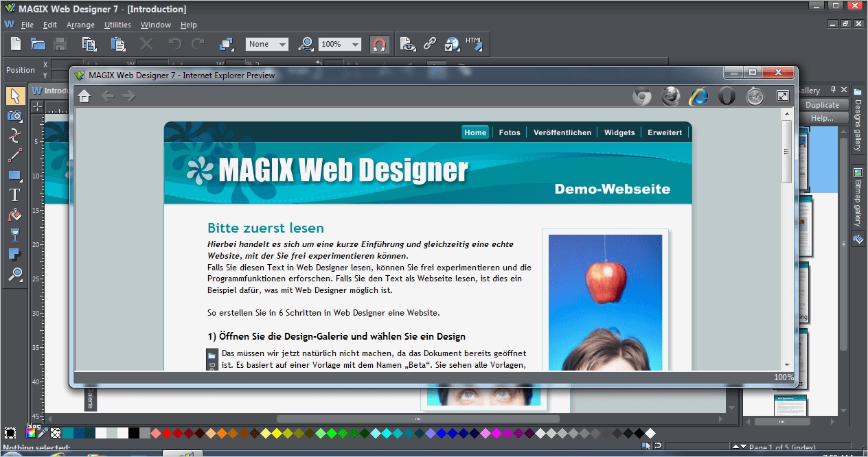Select the Rectangle tool
Screen dimensions: 868x457
[x=15, y=175]
